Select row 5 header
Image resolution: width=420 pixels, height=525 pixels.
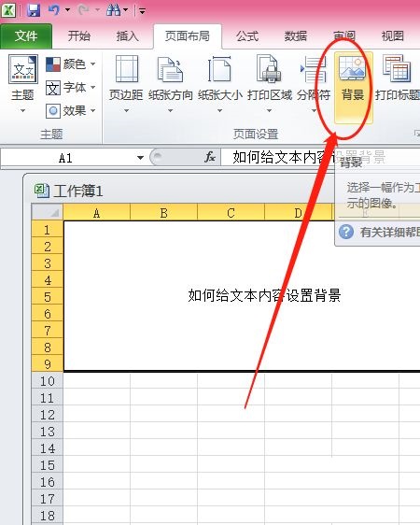point(48,297)
